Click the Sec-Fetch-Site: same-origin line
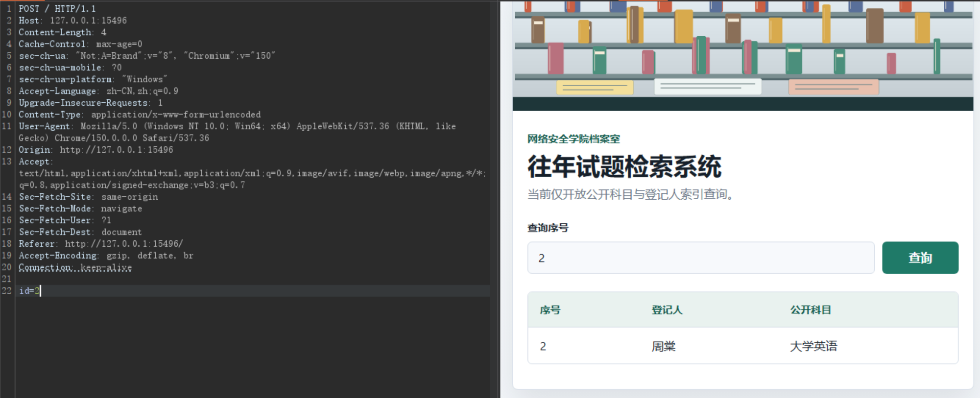This screenshot has height=398, width=980. point(88,197)
